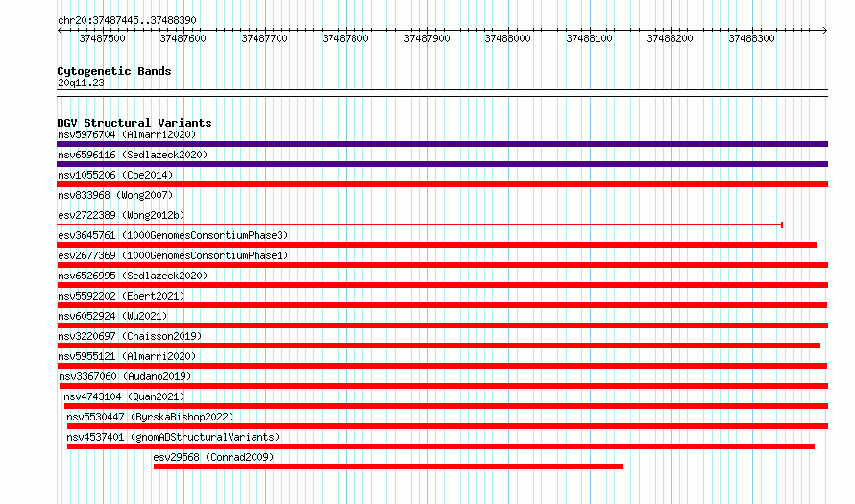The width and height of the screenshot is (855, 504).
Task: Select the thin blue nsv833968 line
Action: click(442, 204)
